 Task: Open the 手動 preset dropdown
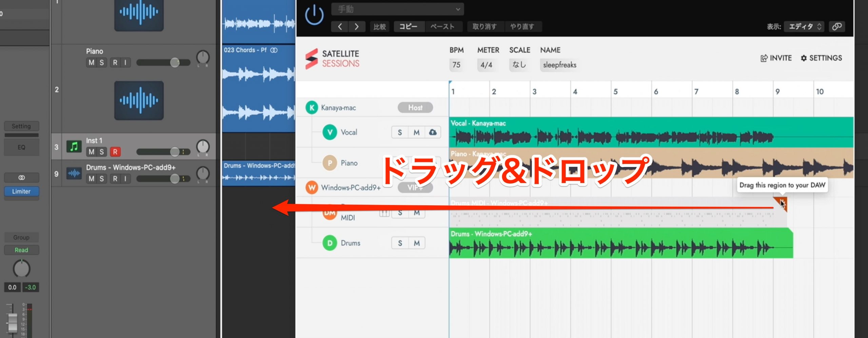397,9
